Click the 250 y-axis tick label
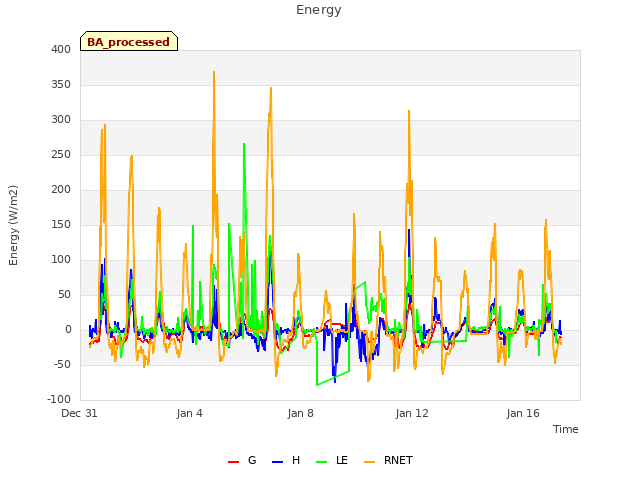Image resolution: width=640 pixels, height=480 pixels. (x=61, y=155)
